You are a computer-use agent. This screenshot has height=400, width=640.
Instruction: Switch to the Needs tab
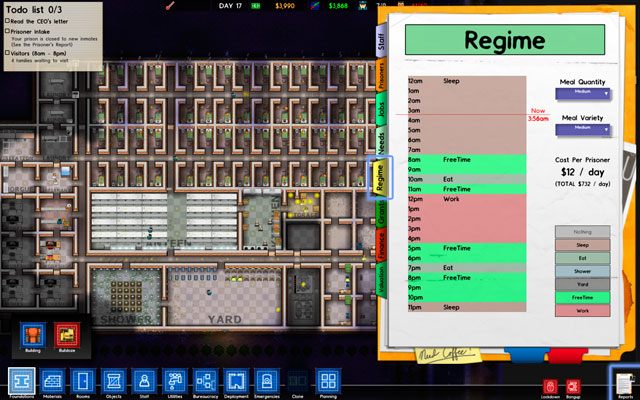click(x=381, y=143)
